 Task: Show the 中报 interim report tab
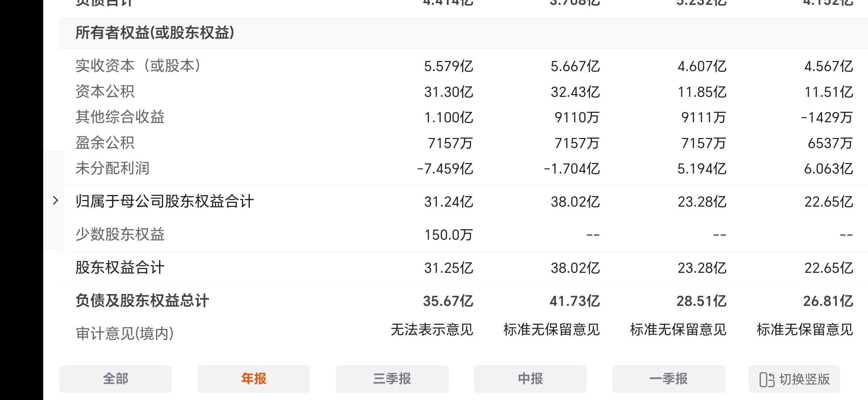[x=530, y=379]
